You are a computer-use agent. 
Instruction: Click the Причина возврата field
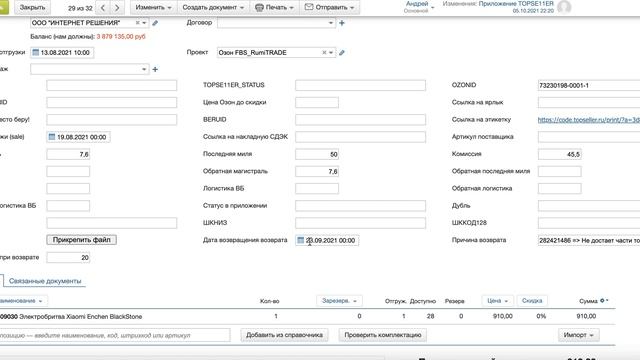point(589,240)
